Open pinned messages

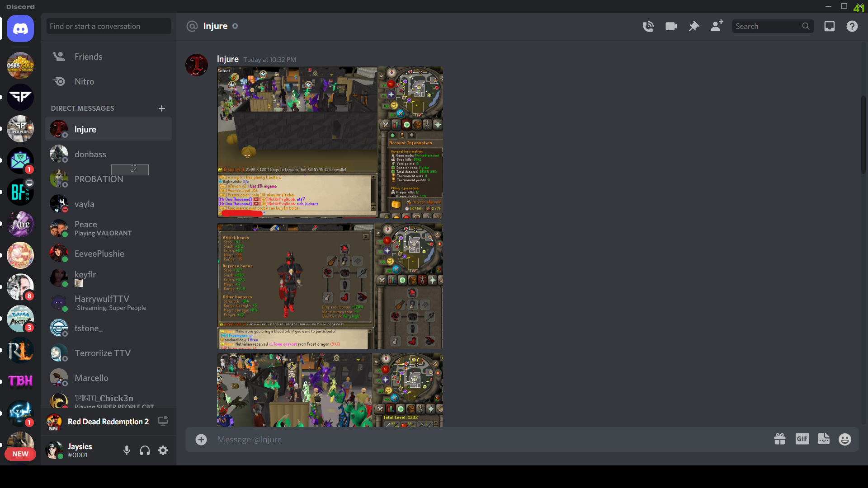point(693,26)
